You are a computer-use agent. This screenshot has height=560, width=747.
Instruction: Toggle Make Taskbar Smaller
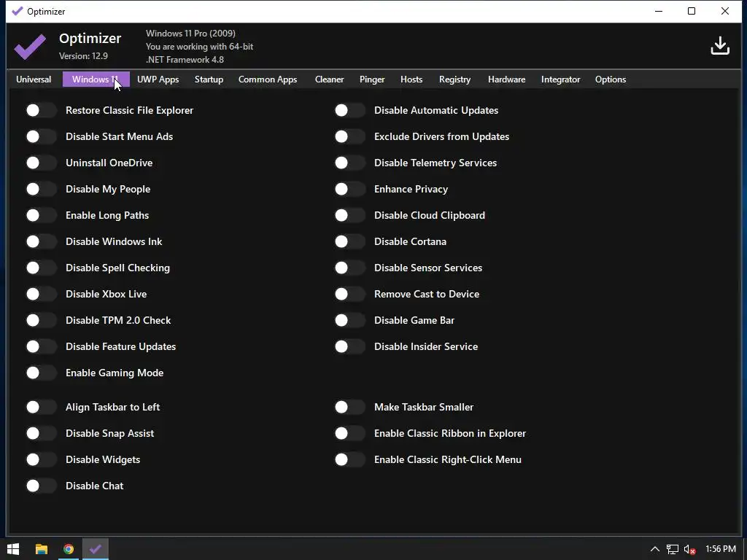349,407
